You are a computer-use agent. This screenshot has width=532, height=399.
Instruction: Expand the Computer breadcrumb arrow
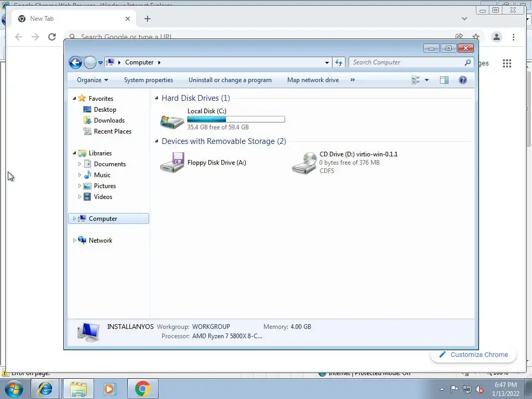coord(159,62)
